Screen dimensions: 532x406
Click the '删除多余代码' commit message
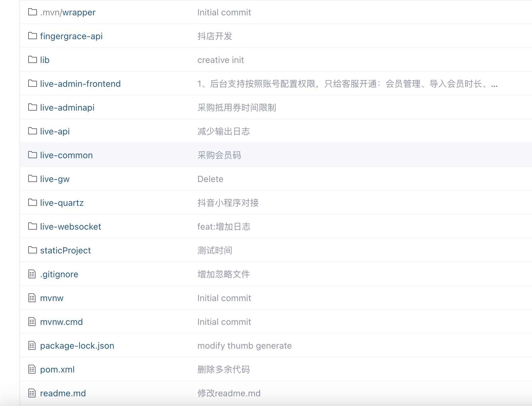point(224,370)
